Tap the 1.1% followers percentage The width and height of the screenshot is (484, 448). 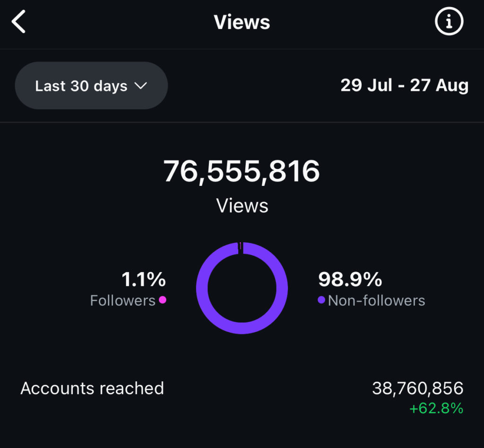pos(144,280)
